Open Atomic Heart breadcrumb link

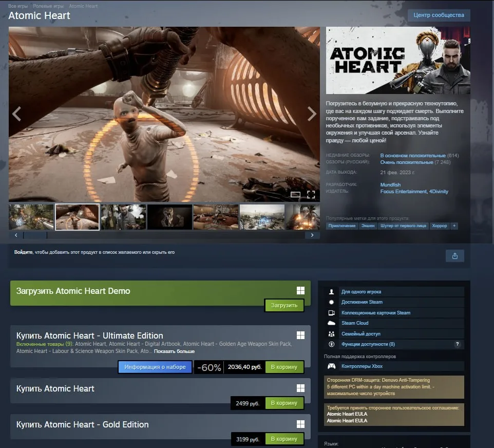[x=83, y=6]
